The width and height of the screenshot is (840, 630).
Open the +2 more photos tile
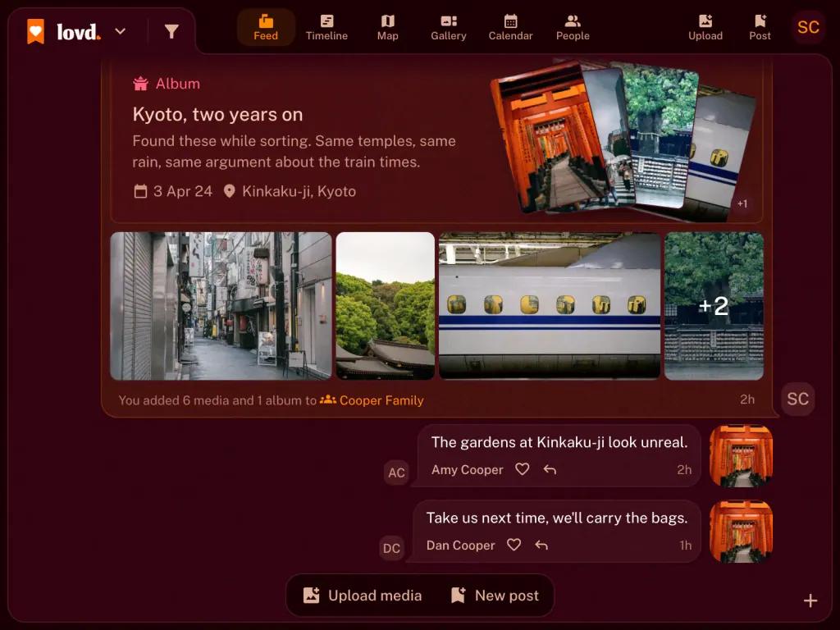pyautogui.click(x=714, y=306)
